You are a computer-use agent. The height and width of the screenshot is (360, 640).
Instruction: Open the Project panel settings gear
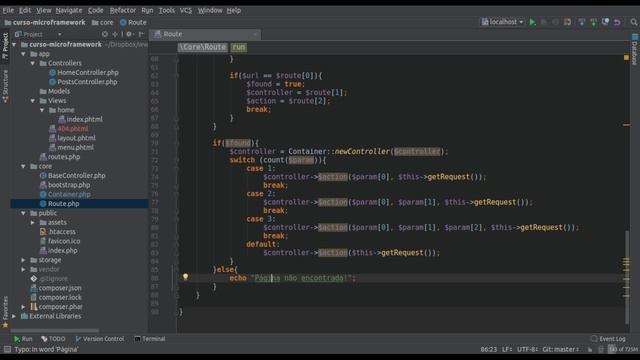coord(129,34)
